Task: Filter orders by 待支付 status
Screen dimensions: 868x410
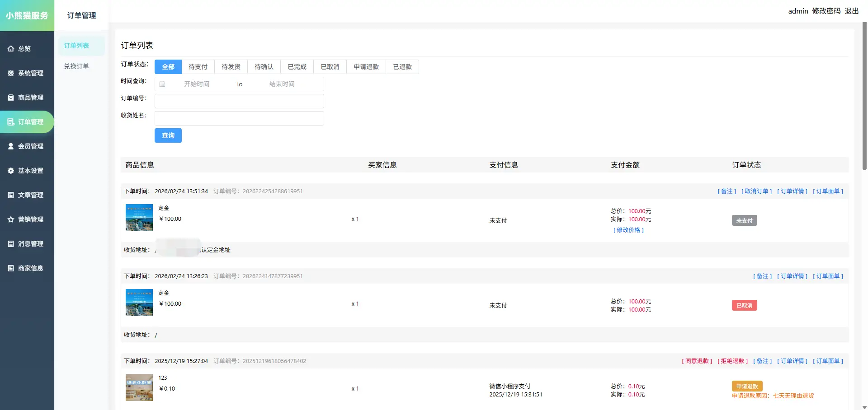Action: [x=198, y=67]
